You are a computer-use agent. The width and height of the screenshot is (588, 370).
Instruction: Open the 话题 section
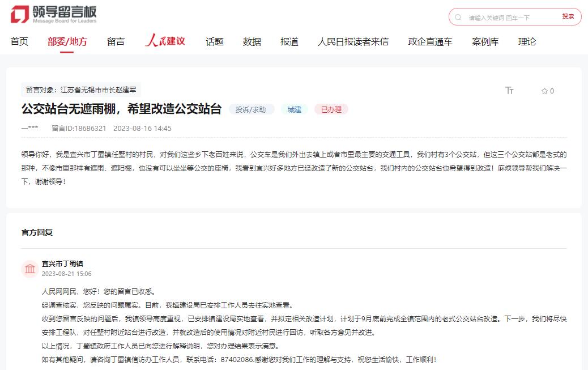tap(214, 41)
